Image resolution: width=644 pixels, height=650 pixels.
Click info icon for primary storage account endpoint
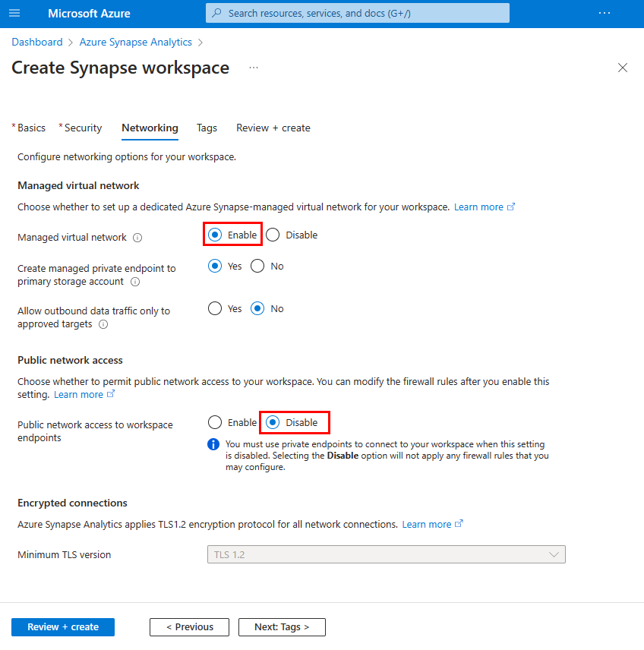[x=135, y=282]
